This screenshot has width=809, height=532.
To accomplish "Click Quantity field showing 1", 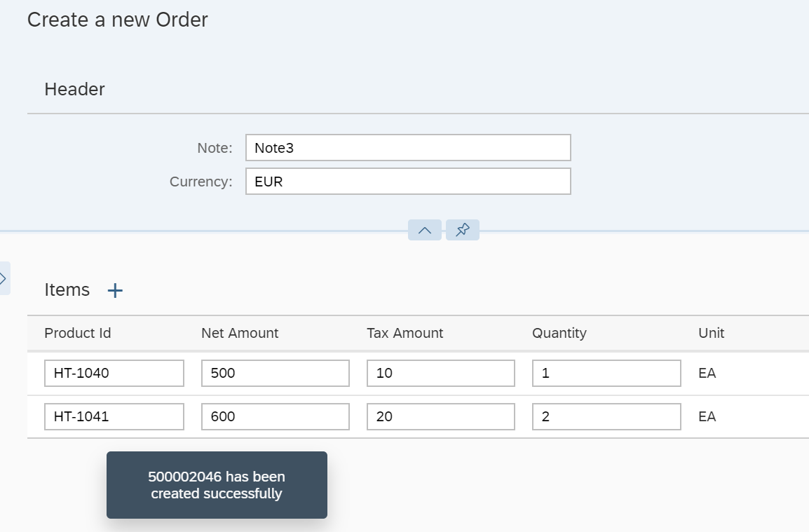I will click(606, 374).
